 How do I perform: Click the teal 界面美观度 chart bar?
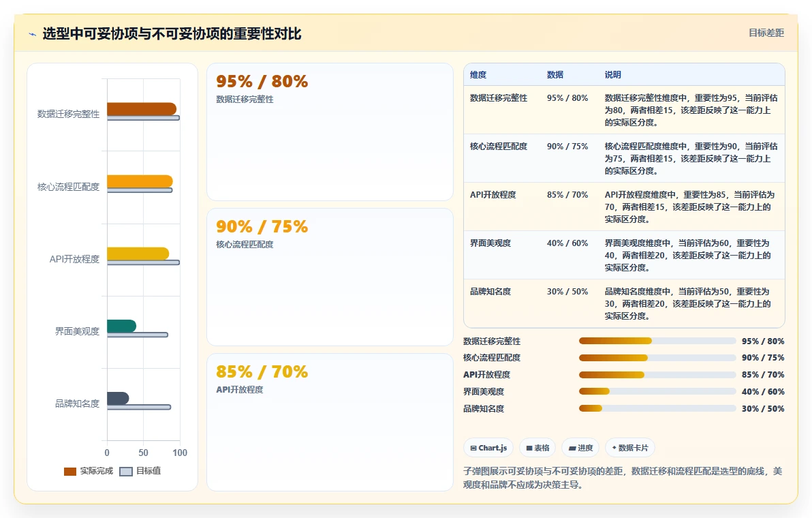122,326
